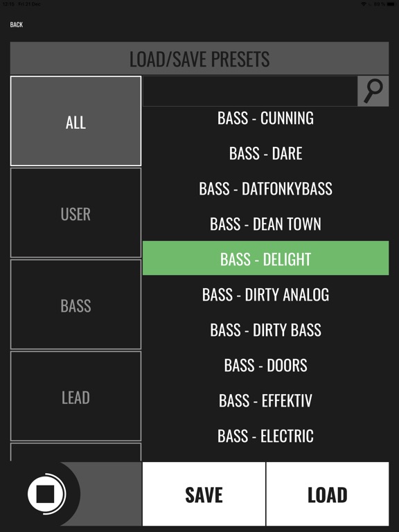Select the ALL category tab
The image size is (399, 532).
(76, 121)
